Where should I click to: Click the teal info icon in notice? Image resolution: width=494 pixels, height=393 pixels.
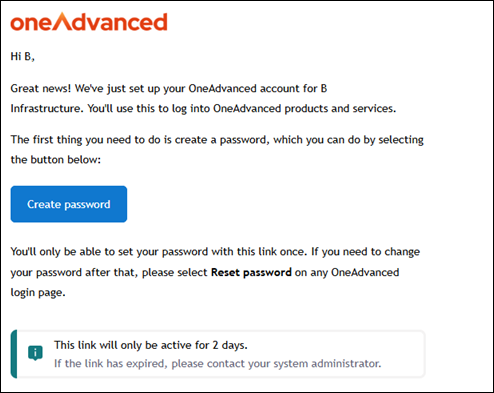(x=35, y=353)
